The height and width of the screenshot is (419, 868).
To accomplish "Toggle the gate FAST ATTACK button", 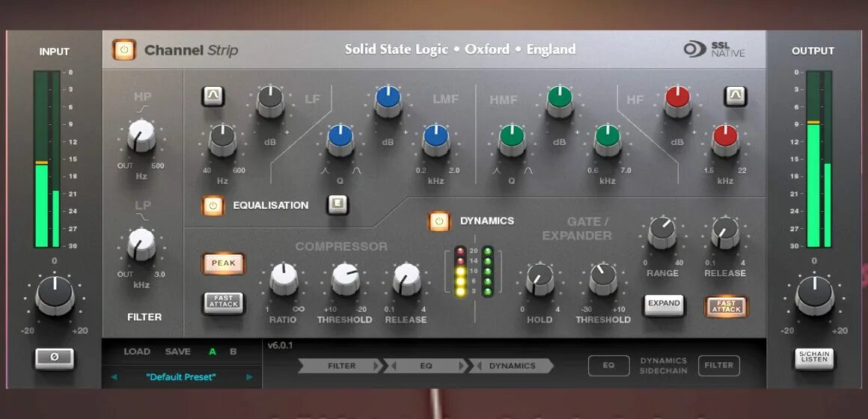I will 726,306.
